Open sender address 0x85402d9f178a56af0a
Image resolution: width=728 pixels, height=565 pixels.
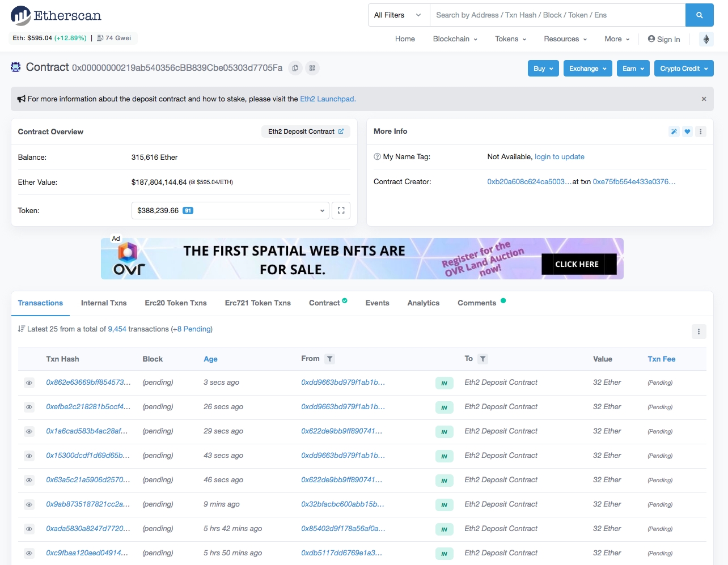tap(343, 529)
